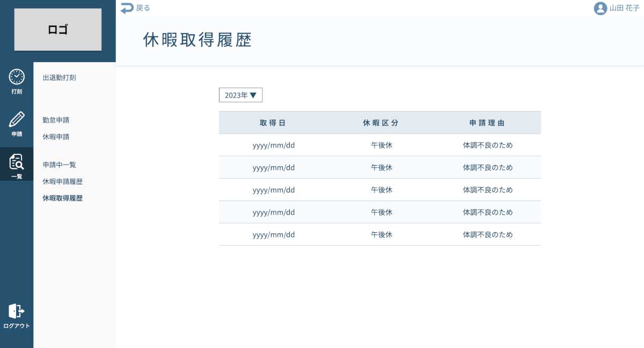Open 出退勤打刻 from the submenu

[59, 78]
